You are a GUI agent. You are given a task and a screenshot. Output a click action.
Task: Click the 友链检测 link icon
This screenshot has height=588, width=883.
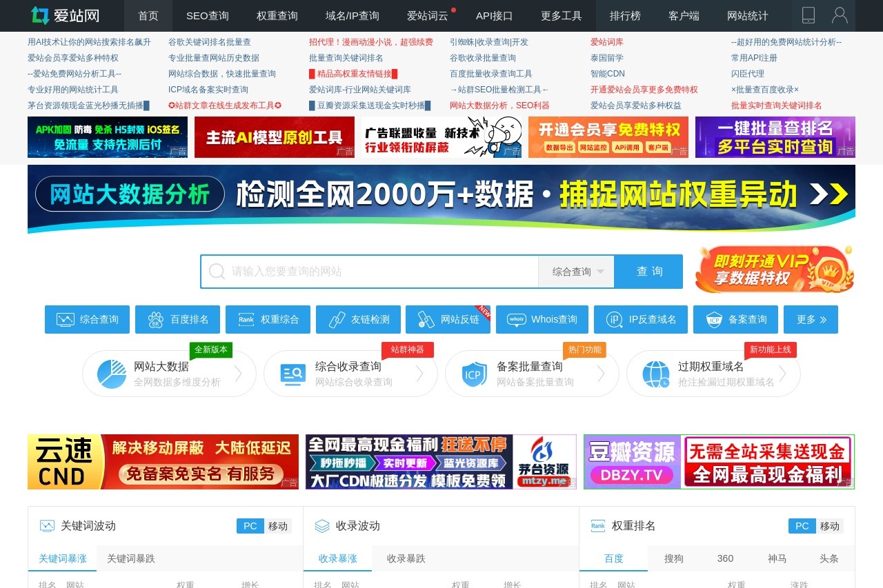pyautogui.click(x=337, y=320)
